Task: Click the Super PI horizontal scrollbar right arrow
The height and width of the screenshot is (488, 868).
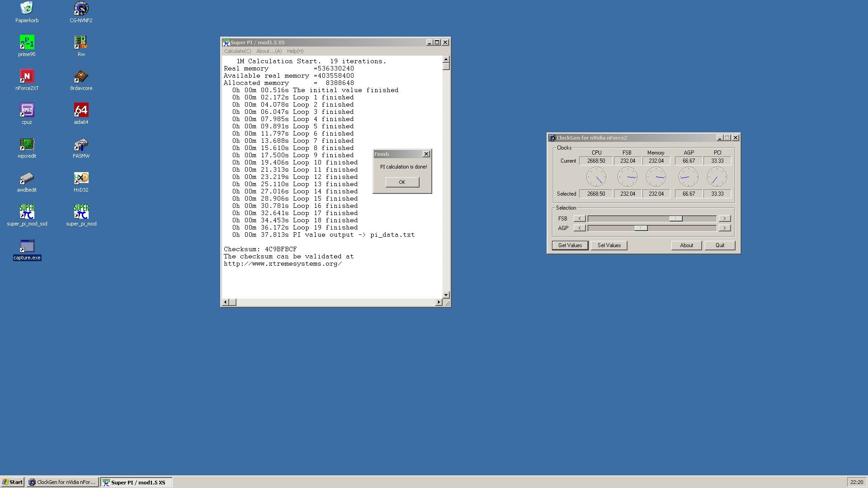Action: [439, 302]
